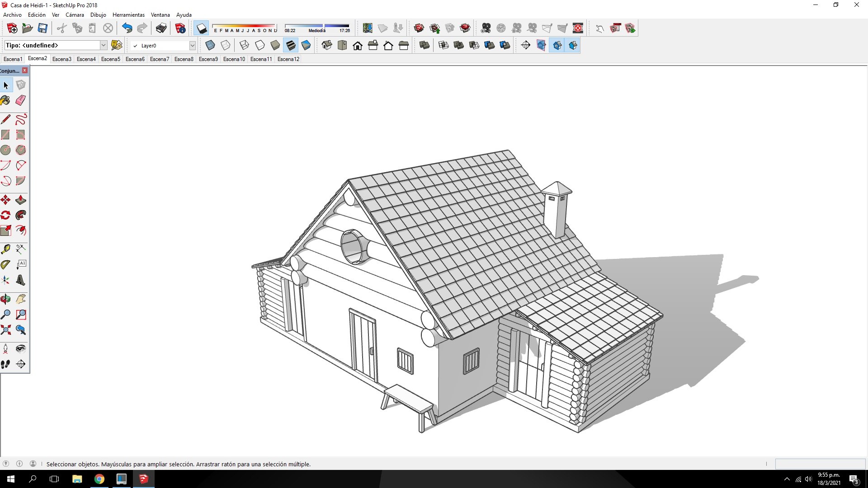Close the Conjunto tool panel
The width and height of the screenshot is (868, 488).
(x=25, y=70)
